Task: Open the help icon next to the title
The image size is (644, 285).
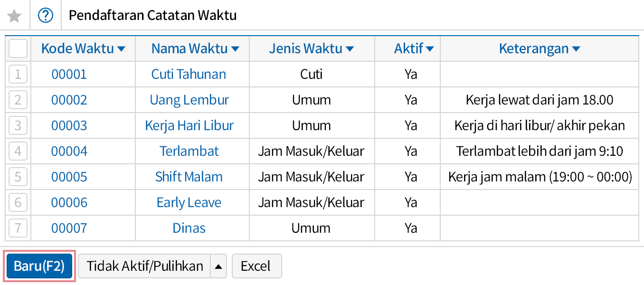Action: pyautogui.click(x=46, y=15)
